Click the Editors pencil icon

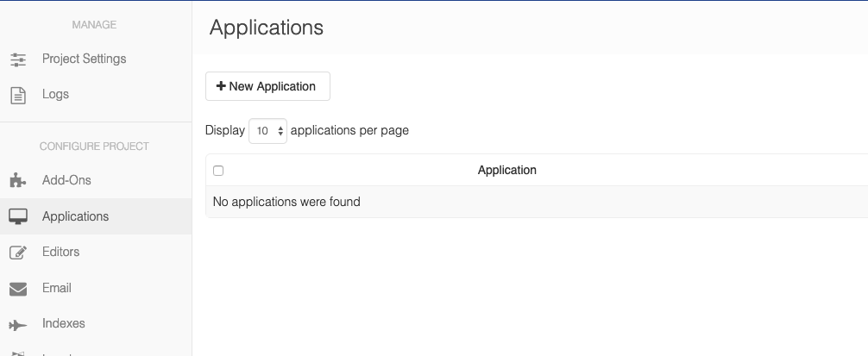point(18,252)
